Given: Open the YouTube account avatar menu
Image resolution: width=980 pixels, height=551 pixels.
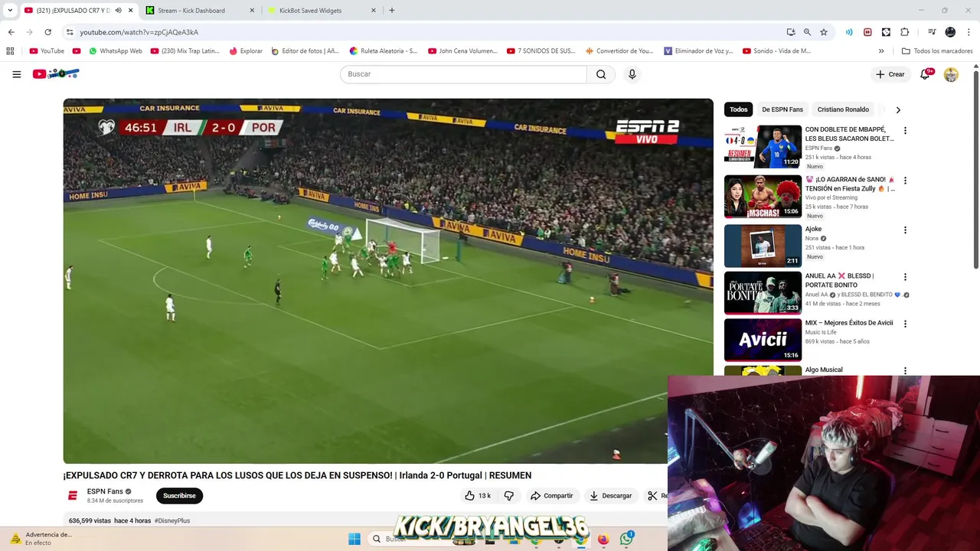Looking at the screenshot, I should point(951,74).
